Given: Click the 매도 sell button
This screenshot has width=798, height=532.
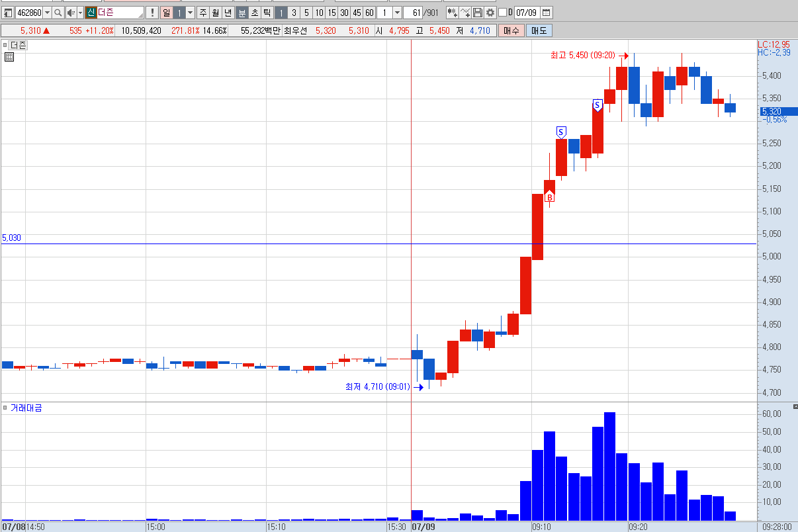Looking at the screenshot, I should coord(539,30).
